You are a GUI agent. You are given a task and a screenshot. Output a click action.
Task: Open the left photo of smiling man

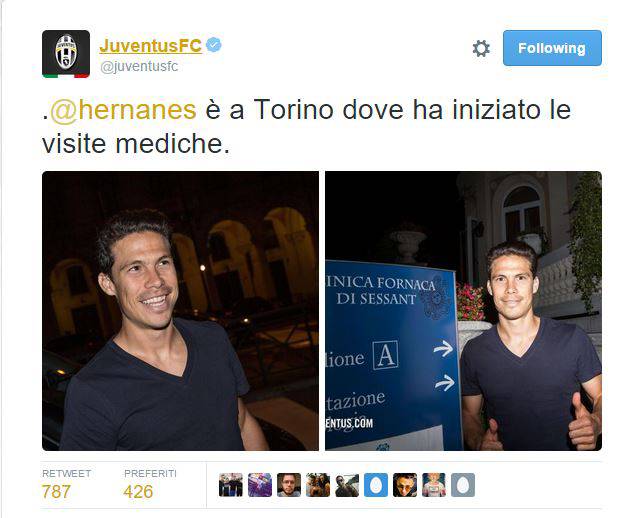click(180, 311)
